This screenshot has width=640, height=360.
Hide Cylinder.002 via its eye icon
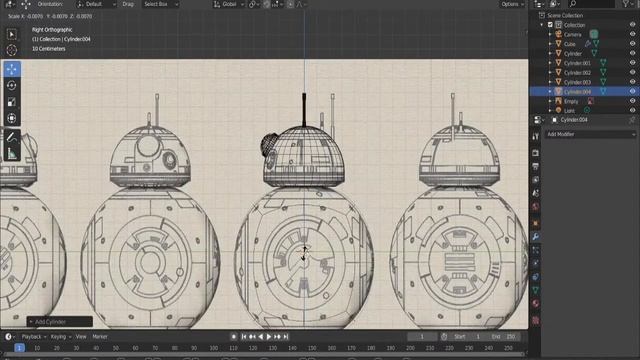[632, 72]
